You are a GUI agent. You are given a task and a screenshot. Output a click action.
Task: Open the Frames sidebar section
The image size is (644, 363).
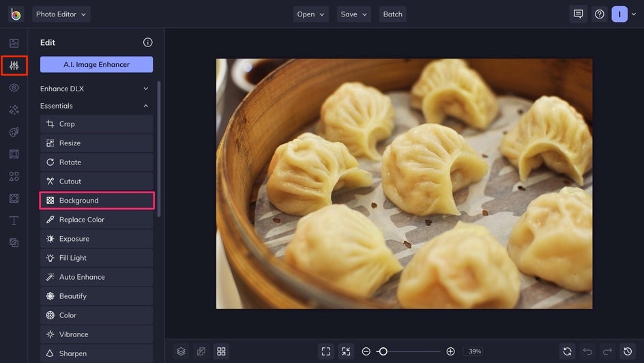pyautogui.click(x=14, y=154)
